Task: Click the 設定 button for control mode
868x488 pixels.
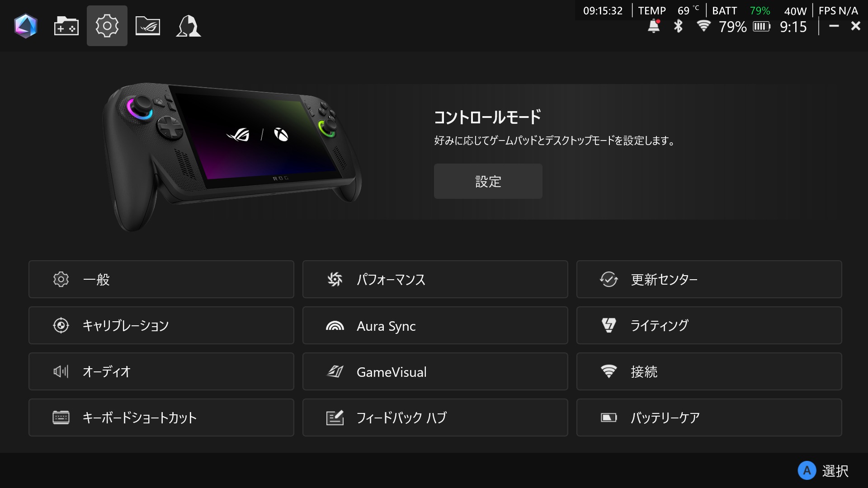Action: tap(488, 181)
